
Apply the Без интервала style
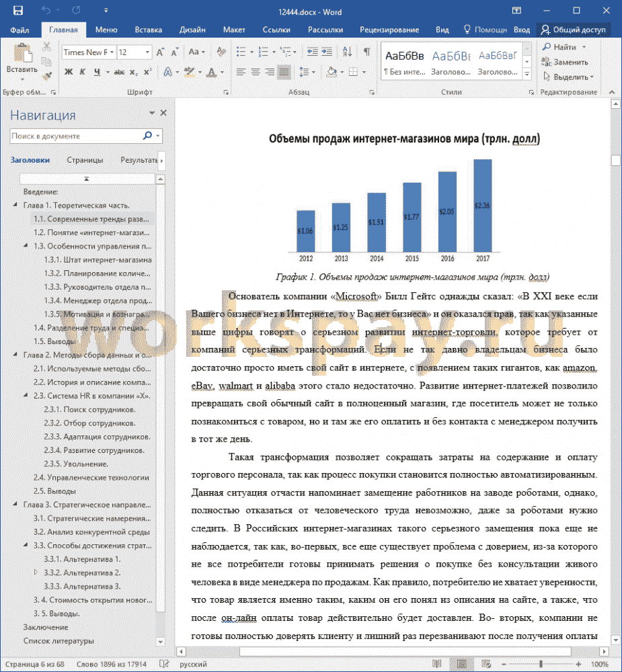(x=405, y=62)
